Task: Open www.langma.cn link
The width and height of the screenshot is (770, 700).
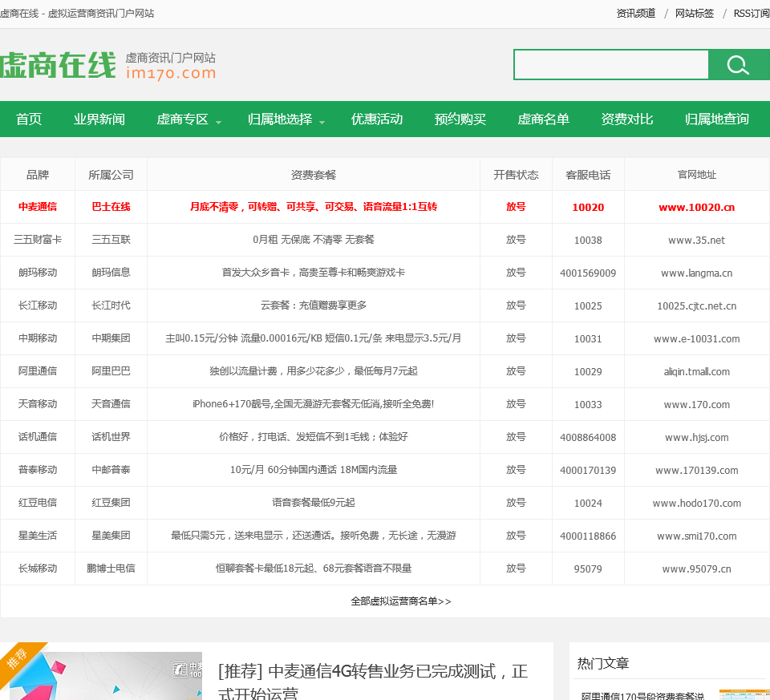Action: pos(696,273)
